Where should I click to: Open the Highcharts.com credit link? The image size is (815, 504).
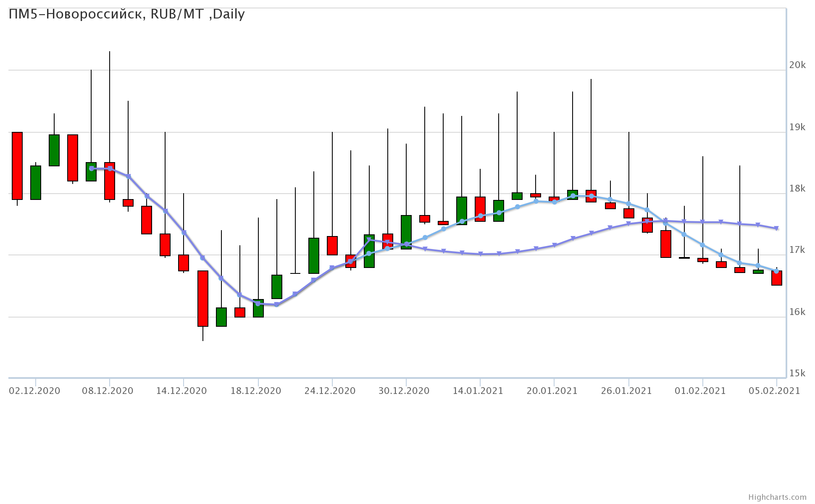click(777, 497)
